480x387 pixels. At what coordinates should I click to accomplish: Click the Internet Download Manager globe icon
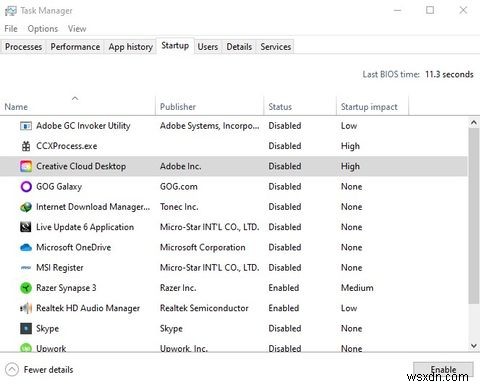point(26,207)
